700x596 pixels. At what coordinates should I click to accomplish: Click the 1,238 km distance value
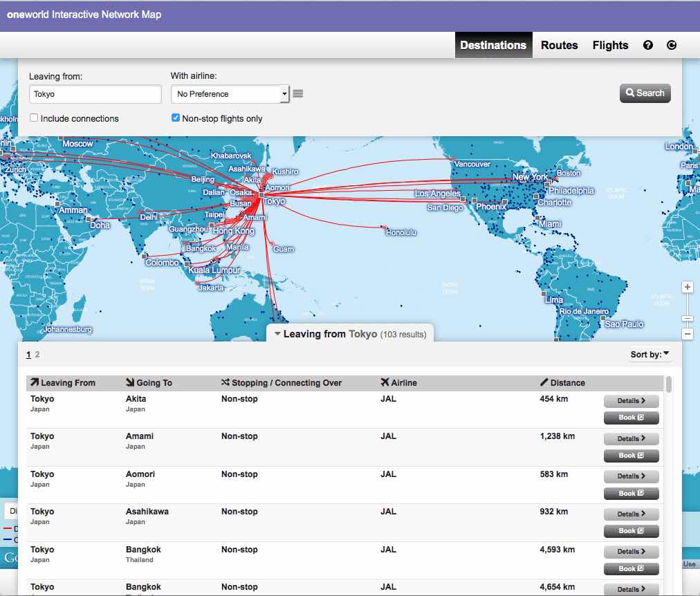point(557,436)
